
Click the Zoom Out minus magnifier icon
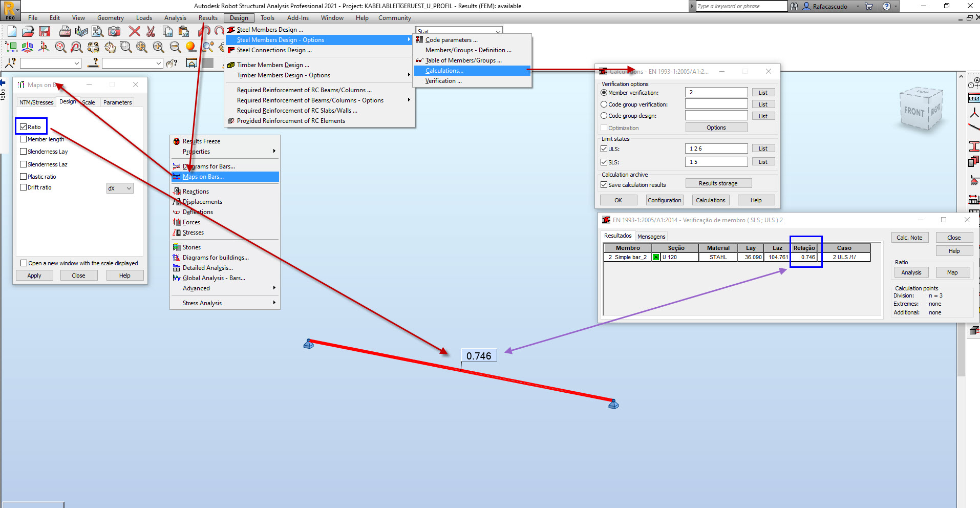point(175,47)
